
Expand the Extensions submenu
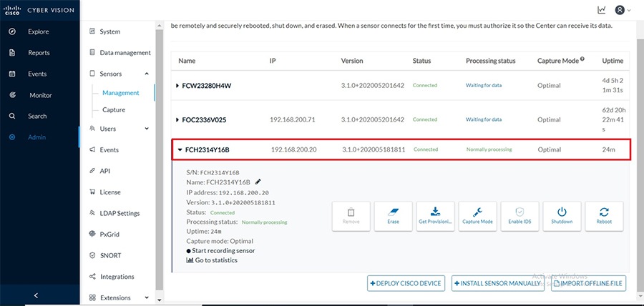click(x=147, y=298)
